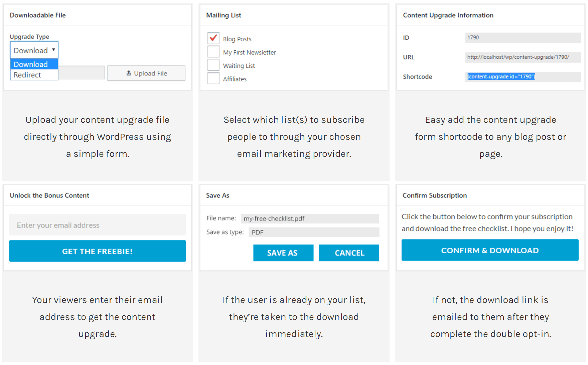Screen dimensions: 588x365
Task: Click the "CANCEL" button
Action: tap(349, 253)
